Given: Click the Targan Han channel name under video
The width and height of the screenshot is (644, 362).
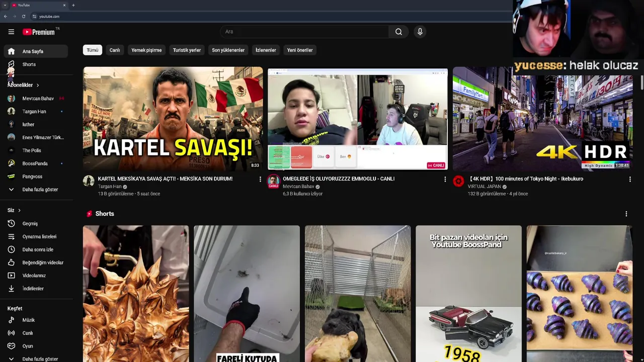Looking at the screenshot, I should pos(110,187).
